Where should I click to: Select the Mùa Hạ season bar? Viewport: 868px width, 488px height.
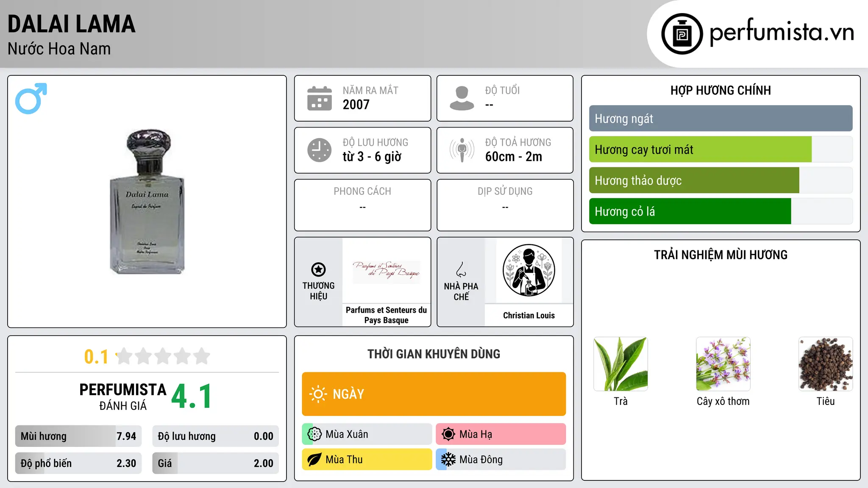[501, 434]
